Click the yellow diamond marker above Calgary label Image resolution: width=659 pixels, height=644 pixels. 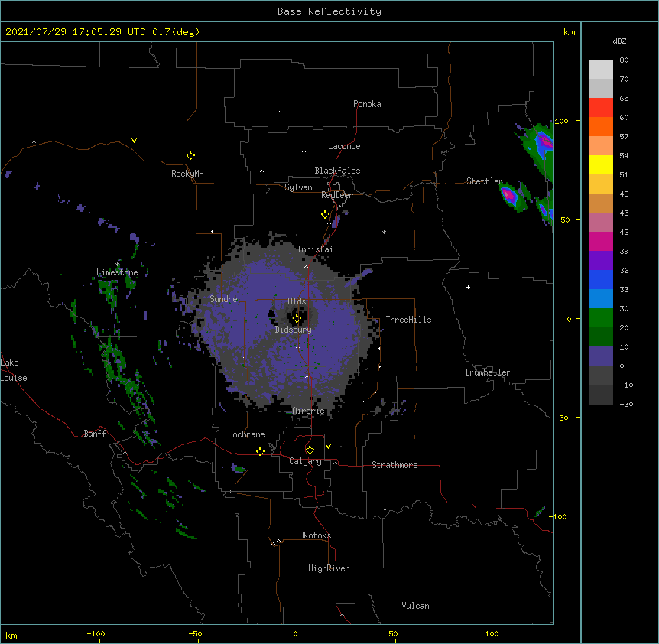[x=310, y=450]
